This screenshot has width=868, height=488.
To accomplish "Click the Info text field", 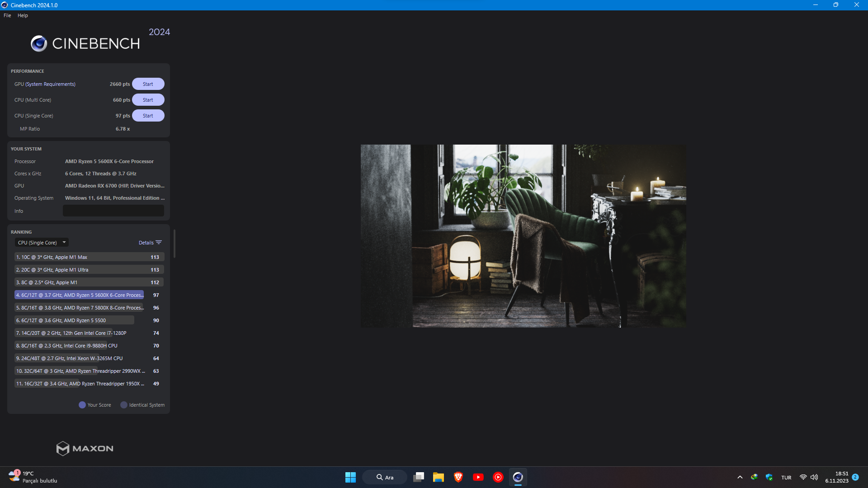I will point(113,211).
